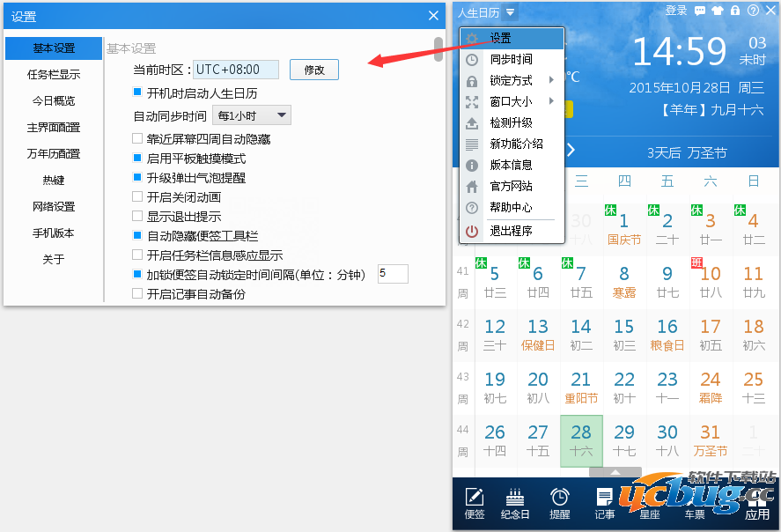Image resolution: width=781 pixels, height=532 pixels.
Task: Click the 登录 login link
Action: (676, 11)
